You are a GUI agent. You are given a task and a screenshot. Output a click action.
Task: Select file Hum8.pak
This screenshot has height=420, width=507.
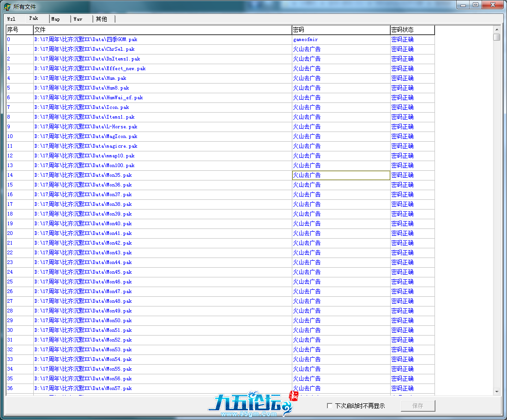(x=163, y=88)
